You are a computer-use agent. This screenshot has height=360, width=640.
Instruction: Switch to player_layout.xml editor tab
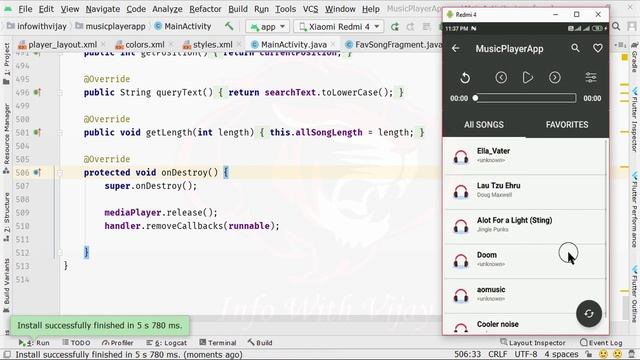(62, 44)
